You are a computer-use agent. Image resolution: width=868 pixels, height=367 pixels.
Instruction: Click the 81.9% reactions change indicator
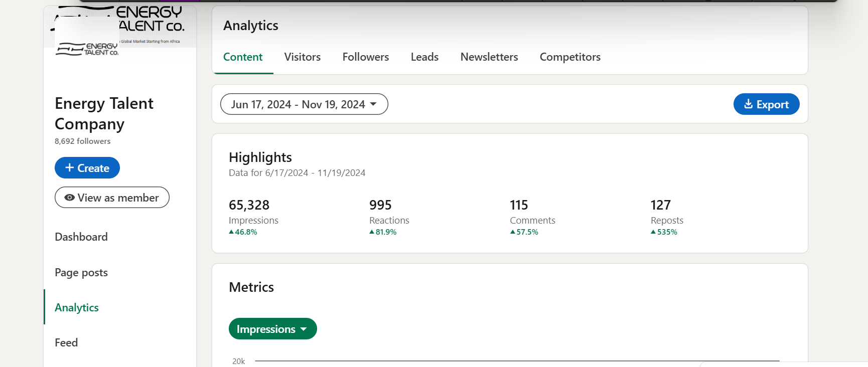pyautogui.click(x=383, y=232)
